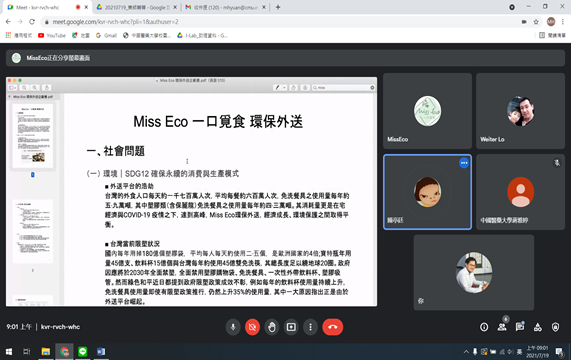Image resolution: width=571 pixels, height=360 pixels.
Task: Click the search field in shared Preview window
Action: coord(343,88)
